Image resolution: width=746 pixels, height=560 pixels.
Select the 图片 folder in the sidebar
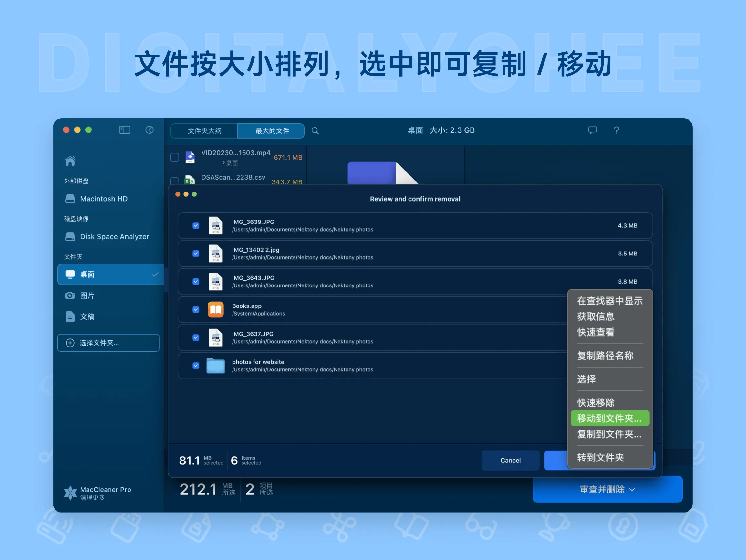tap(87, 296)
